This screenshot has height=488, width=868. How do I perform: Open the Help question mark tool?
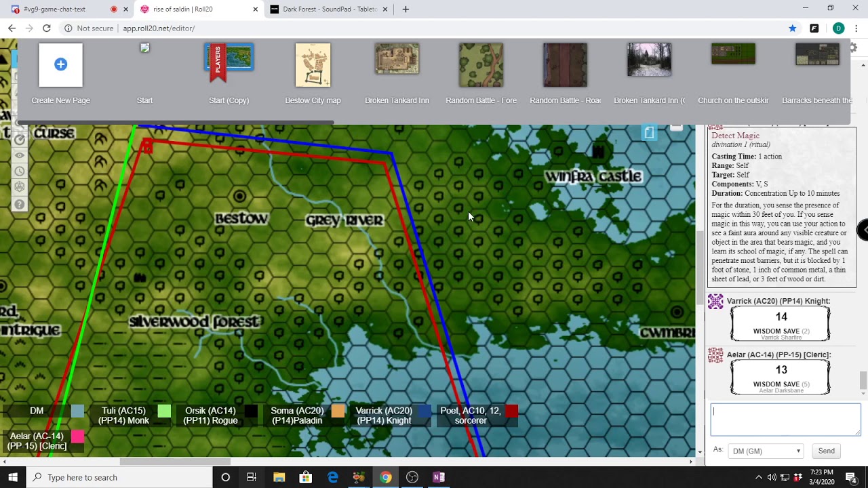coord(20,204)
